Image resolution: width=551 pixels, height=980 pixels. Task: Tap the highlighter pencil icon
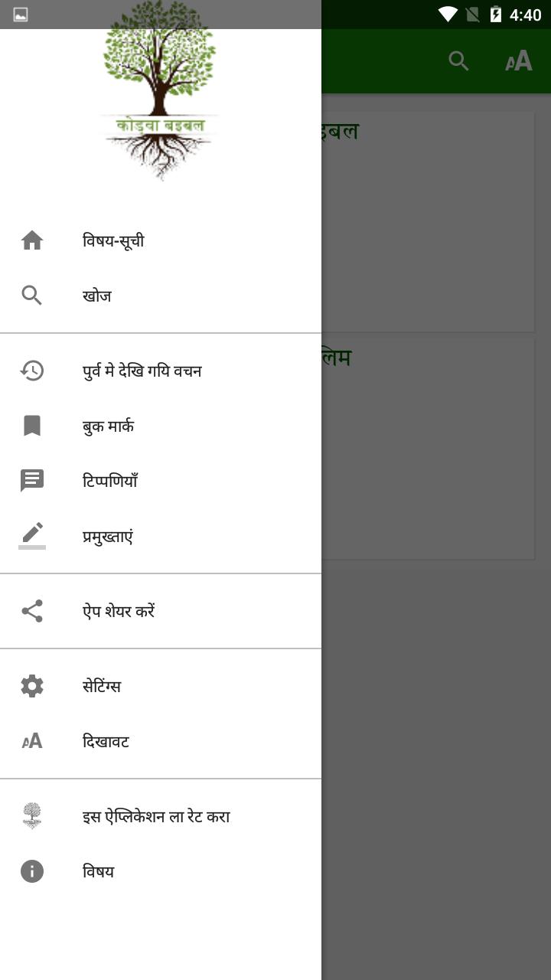click(x=32, y=535)
